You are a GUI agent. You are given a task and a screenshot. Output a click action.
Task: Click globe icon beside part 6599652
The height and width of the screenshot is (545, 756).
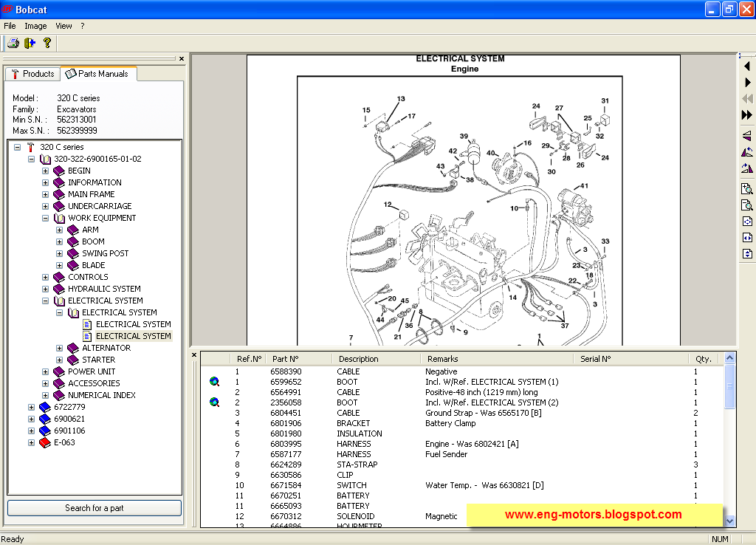215,382
